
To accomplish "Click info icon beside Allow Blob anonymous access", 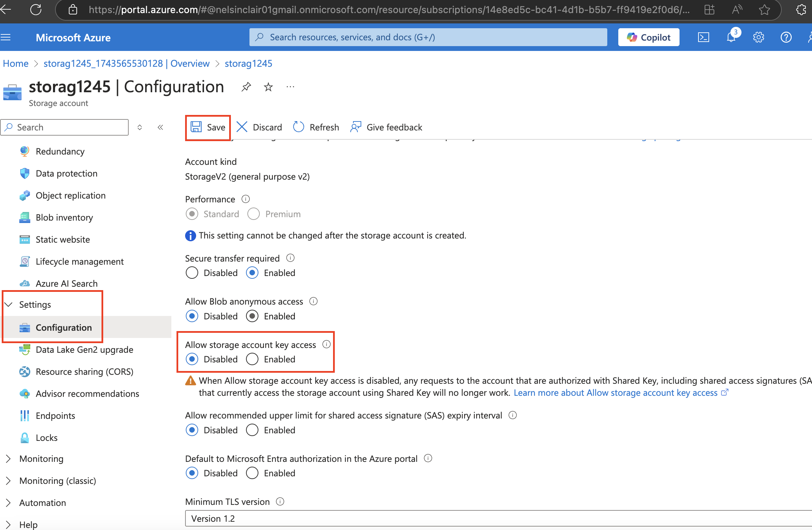I will click(x=313, y=301).
